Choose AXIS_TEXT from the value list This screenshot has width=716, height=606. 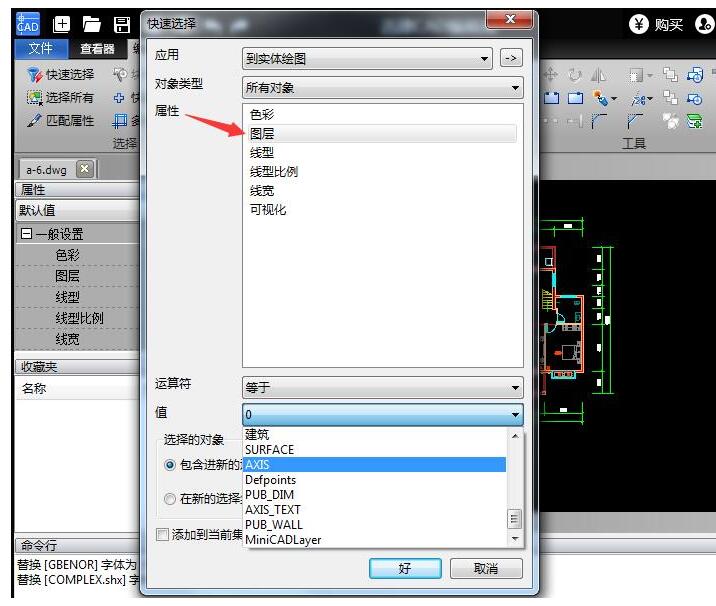(374, 509)
